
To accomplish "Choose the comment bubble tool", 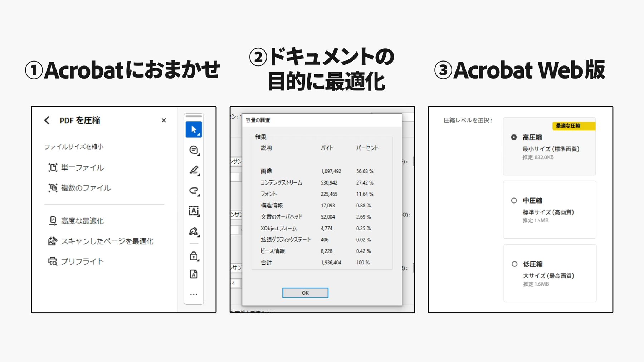I will pos(194,150).
